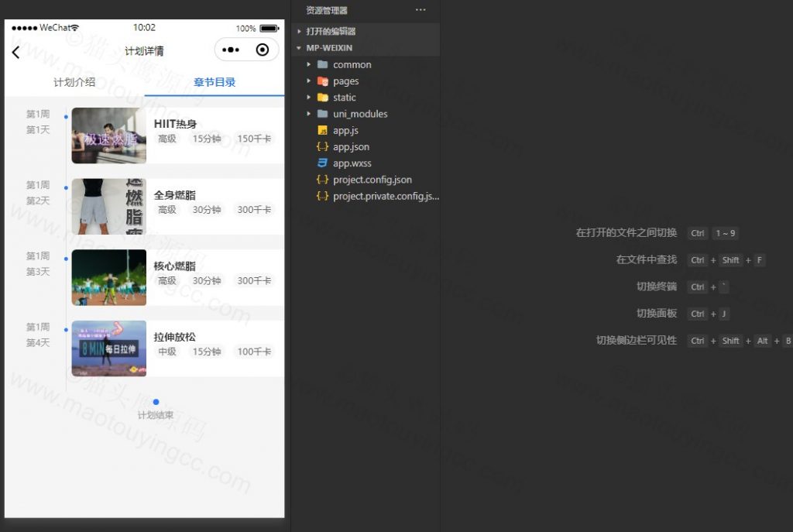Screen dimensions: 793x532
Task: Click the 计划结束 end marker dot
Action: click(156, 402)
